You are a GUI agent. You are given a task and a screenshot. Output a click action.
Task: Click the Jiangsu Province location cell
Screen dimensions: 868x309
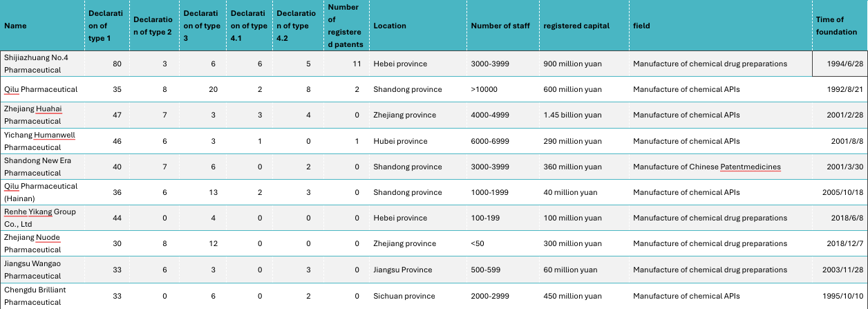pyautogui.click(x=418, y=270)
